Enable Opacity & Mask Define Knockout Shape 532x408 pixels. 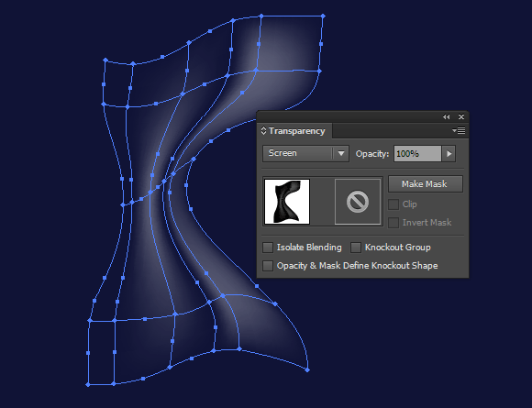(268, 266)
